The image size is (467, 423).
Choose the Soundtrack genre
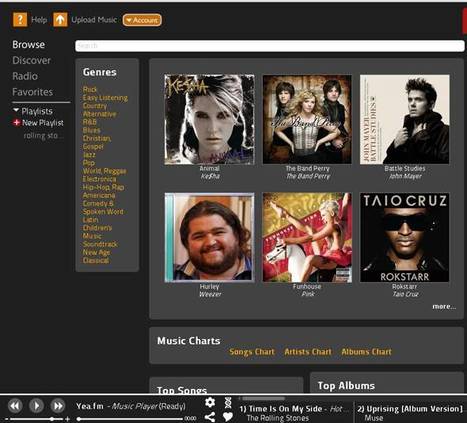[100, 244]
